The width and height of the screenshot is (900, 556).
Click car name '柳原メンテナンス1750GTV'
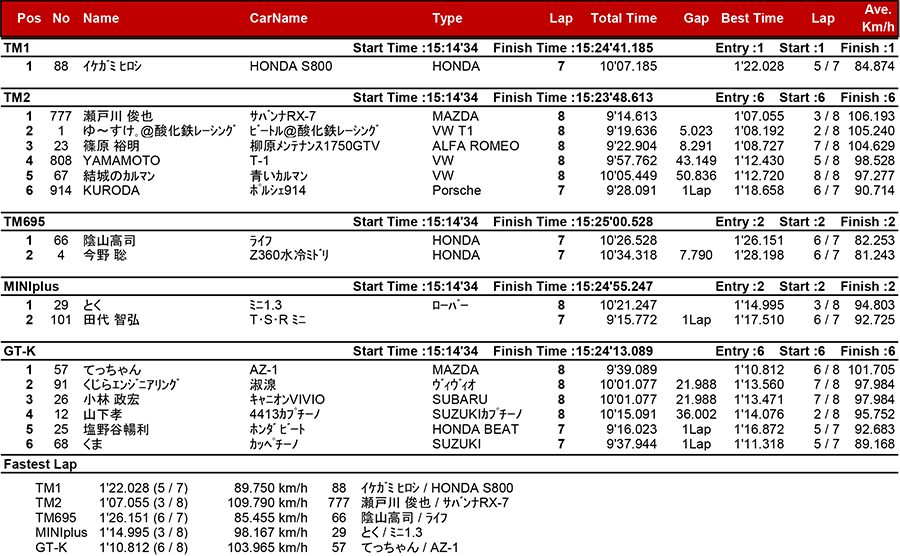(315, 146)
